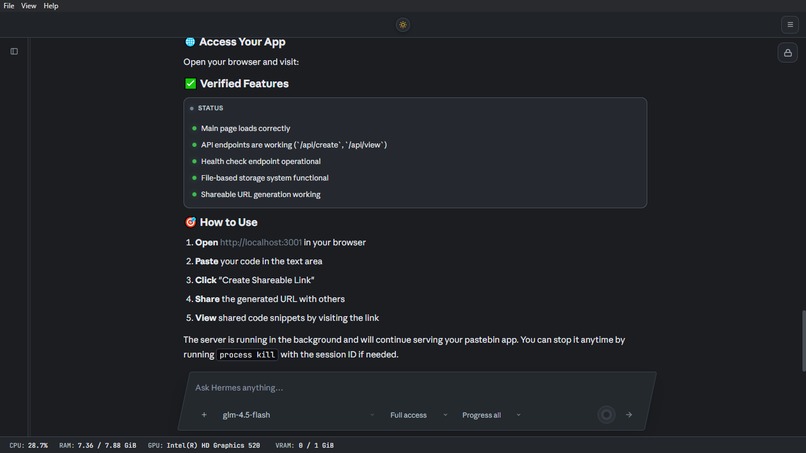
Task: Open the Help menu
Action: tap(50, 6)
